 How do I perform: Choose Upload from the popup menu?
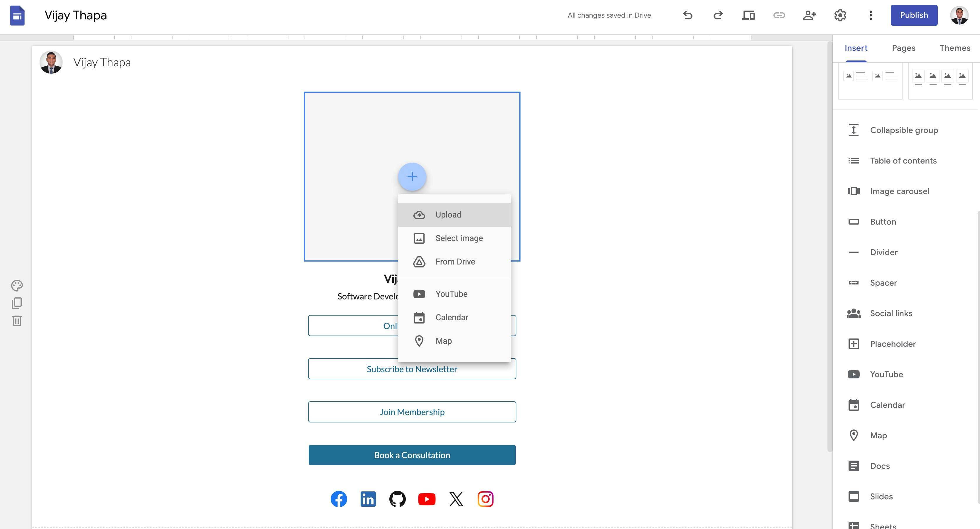(x=454, y=215)
